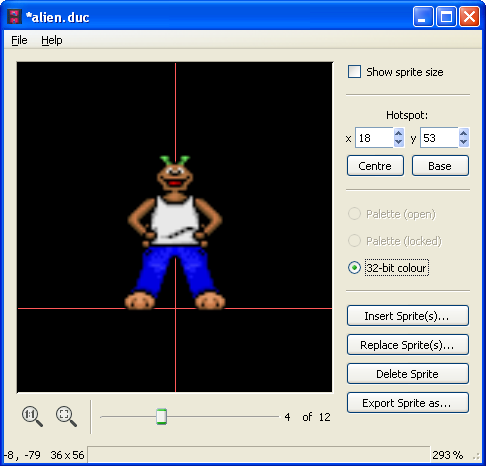Click the 293 % zoom status text
This screenshot has height=466, width=486.
coord(447,455)
